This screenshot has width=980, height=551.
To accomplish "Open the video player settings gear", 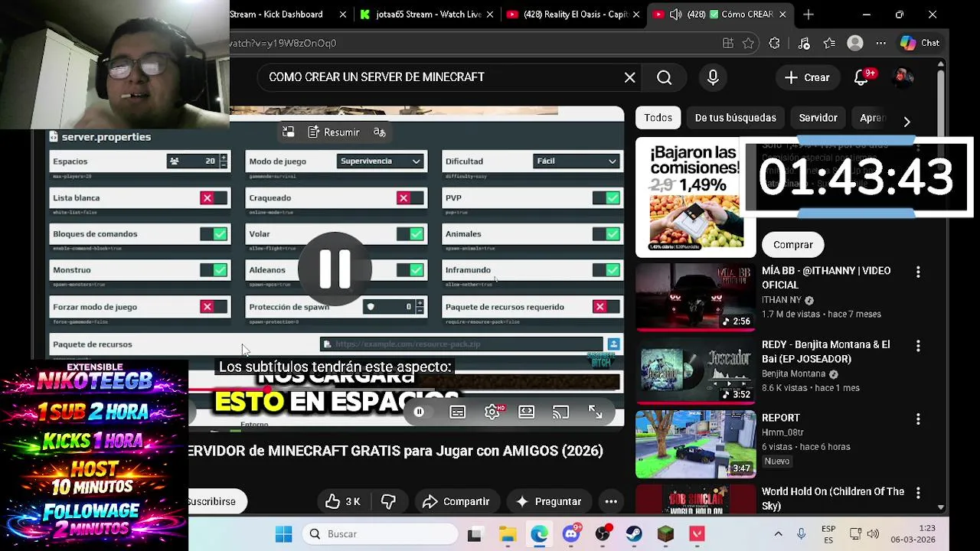I will pyautogui.click(x=492, y=412).
